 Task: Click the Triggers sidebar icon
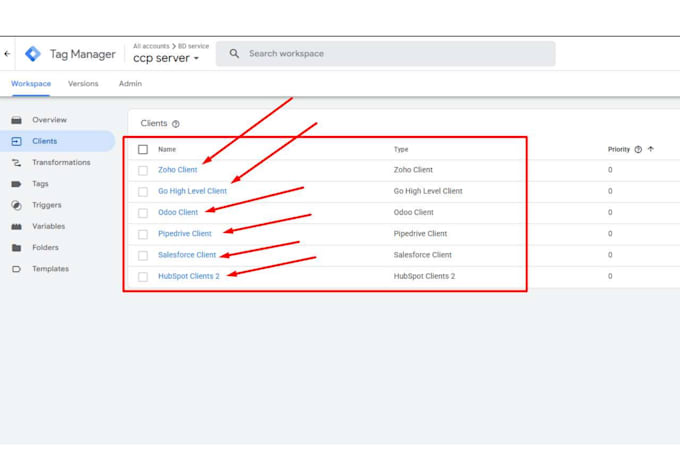click(16, 205)
